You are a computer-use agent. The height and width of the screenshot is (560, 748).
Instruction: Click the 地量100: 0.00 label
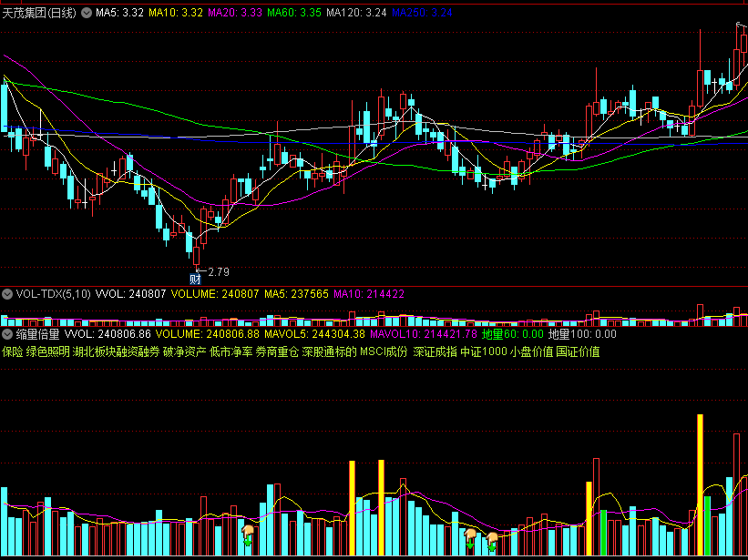tap(582, 334)
